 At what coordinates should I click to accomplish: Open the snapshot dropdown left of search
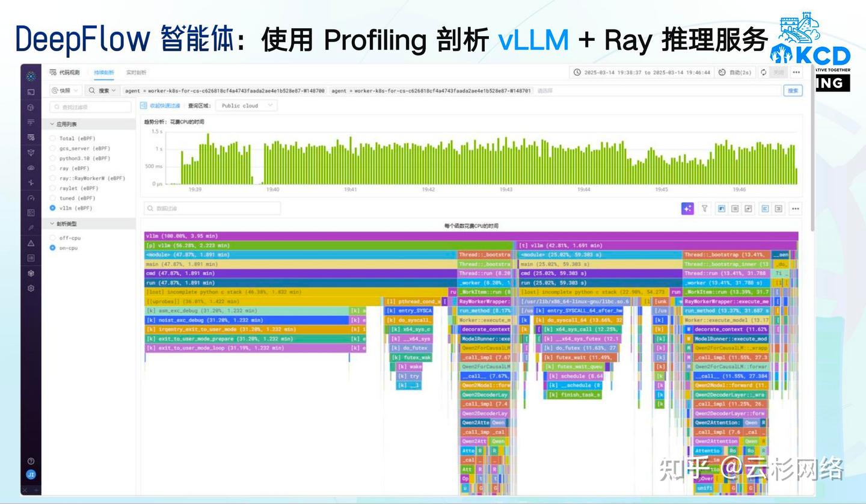pyautogui.click(x=65, y=91)
